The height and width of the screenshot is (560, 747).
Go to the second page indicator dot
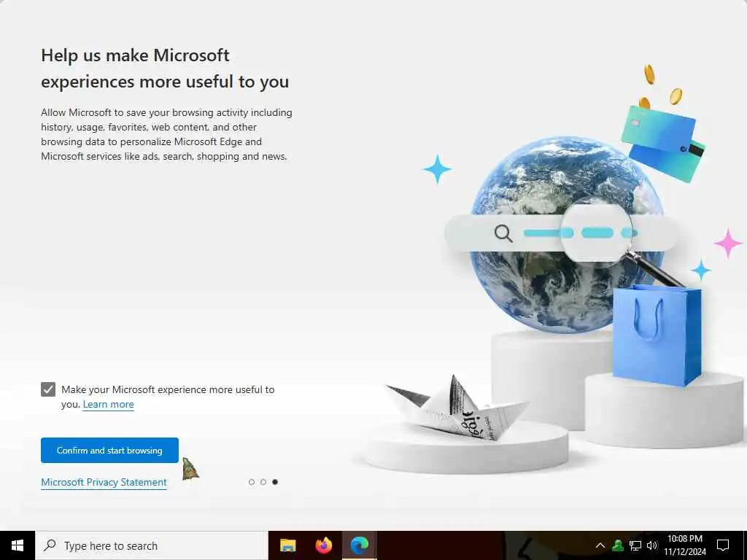(263, 482)
